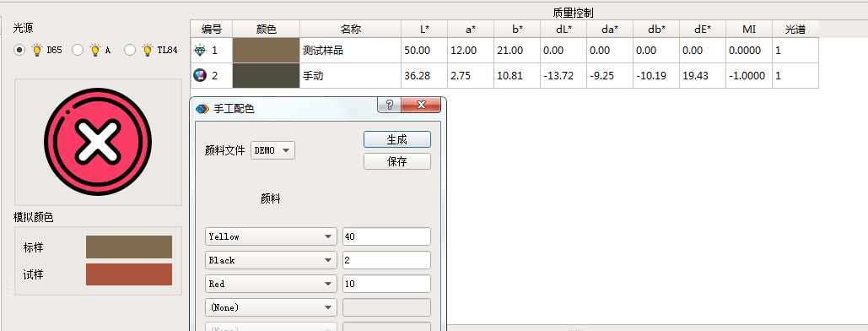Image resolution: width=868 pixels, height=331 pixels.
Task: Select the TL84 light source radio button
Action: tap(130, 50)
